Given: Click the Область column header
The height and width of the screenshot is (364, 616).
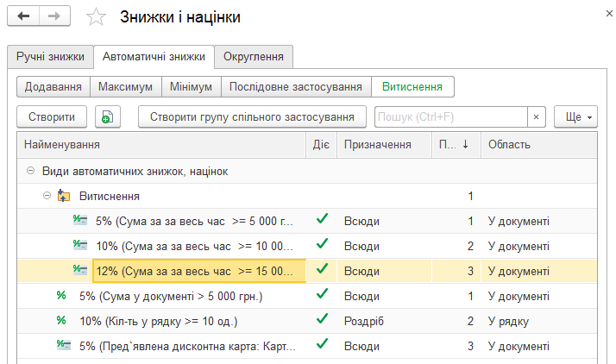Looking at the screenshot, I should (x=539, y=145).
